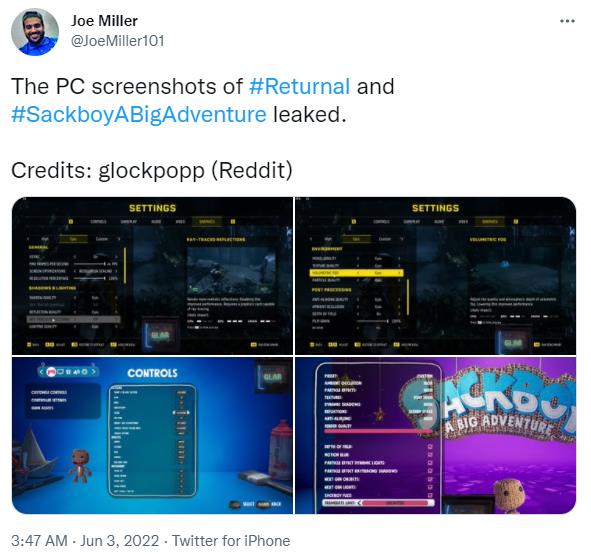This screenshot has height=555, width=591.
Task: Click the right arrow in Sackboy settings icon bar
Action: coord(93,372)
